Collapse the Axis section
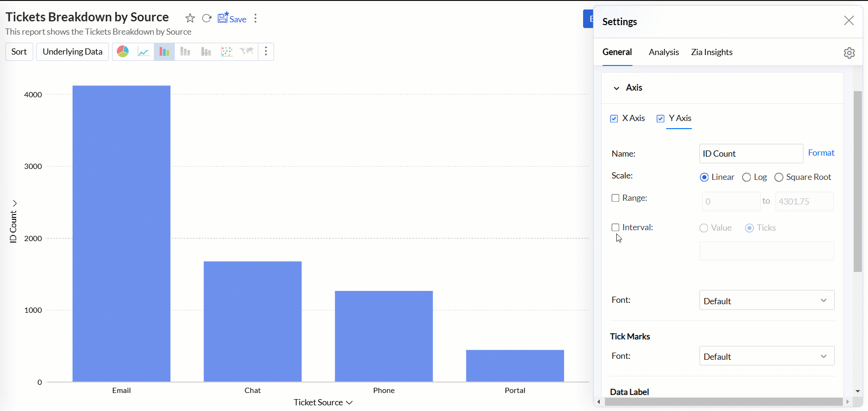The height and width of the screenshot is (411, 868). (616, 88)
